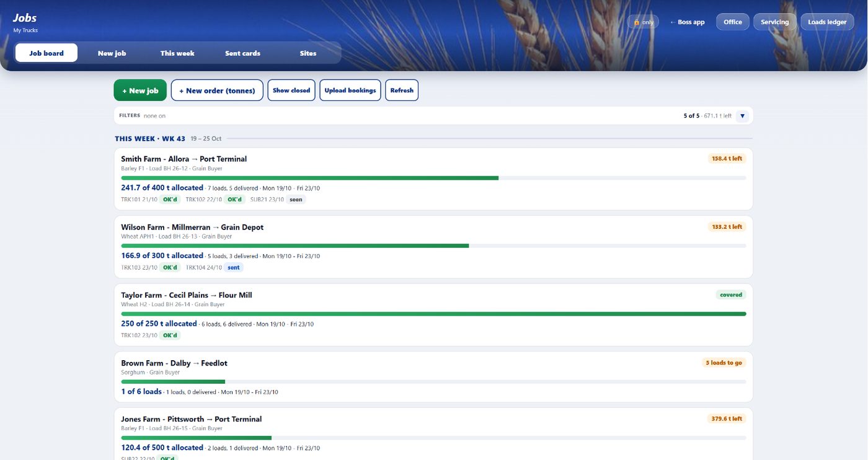868x460 pixels.
Task: Refresh the job board
Action: click(402, 91)
